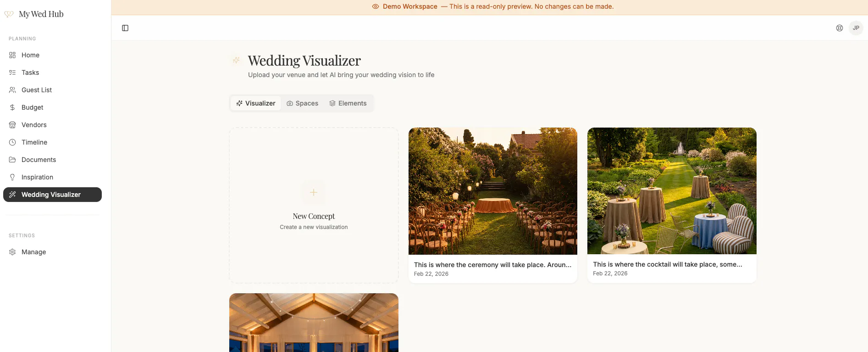The height and width of the screenshot is (352, 868).
Task: Open Tasks in sidebar
Action: 52,73
